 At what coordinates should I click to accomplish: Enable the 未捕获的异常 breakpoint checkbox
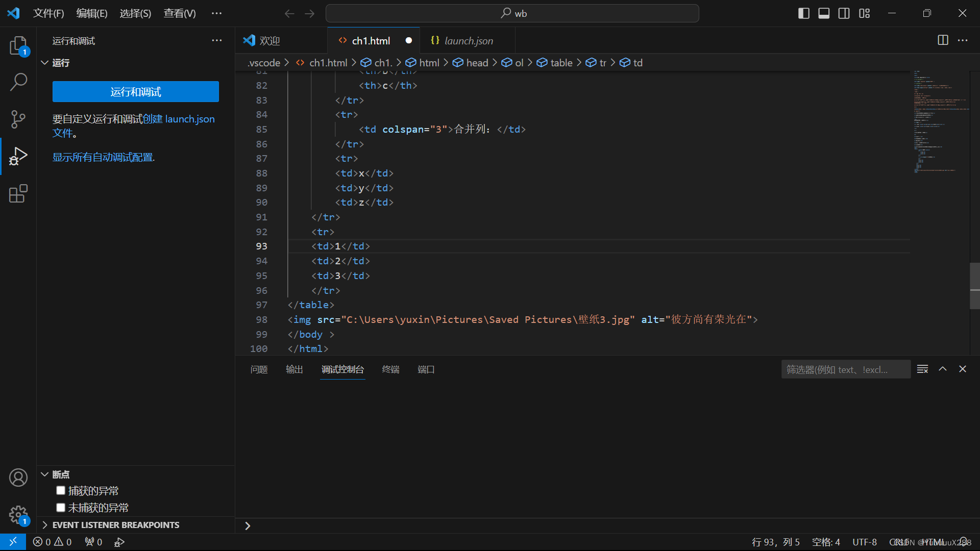coord(61,507)
